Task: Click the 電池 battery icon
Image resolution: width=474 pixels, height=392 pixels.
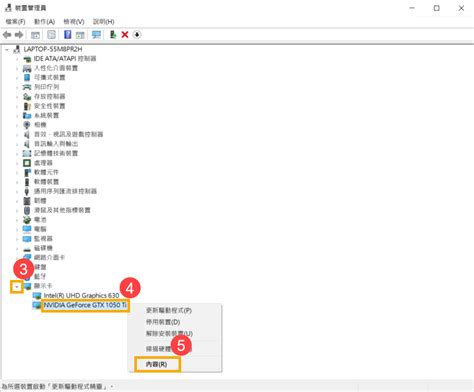Action: 27,220
